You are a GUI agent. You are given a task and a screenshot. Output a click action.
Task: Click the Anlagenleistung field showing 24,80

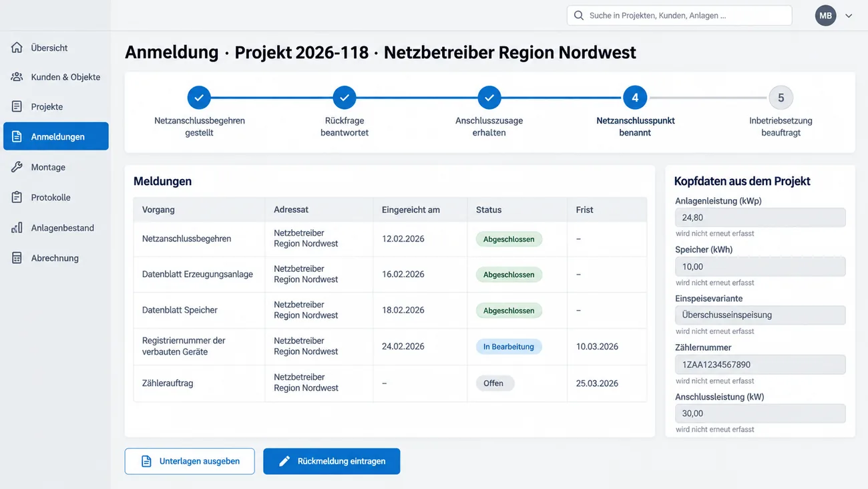(x=761, y=217)
